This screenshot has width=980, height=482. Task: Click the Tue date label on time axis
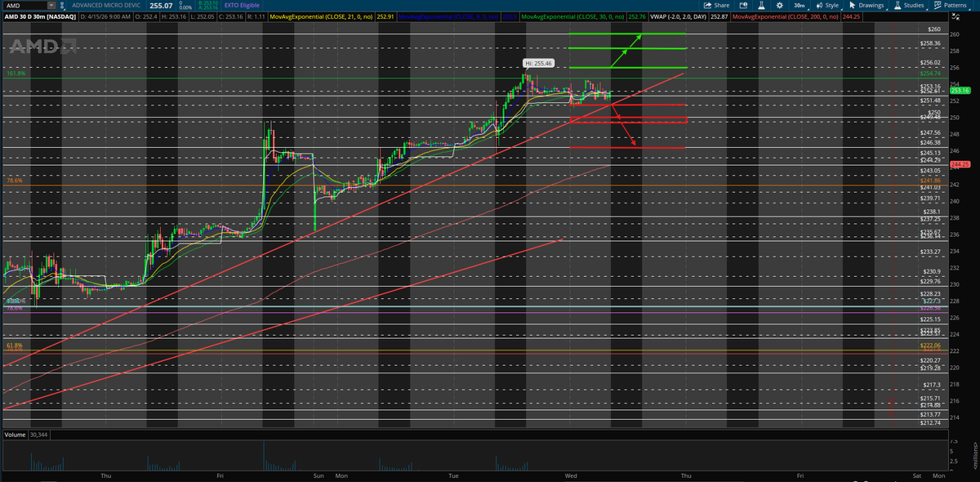[x=453, y=475]
